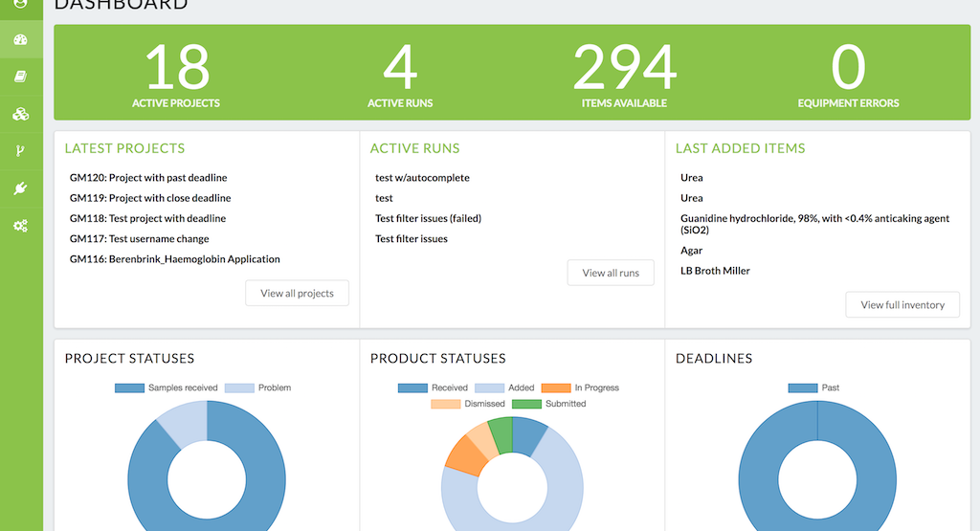Click the Past legend color swatch
The image size is (980, 531).
coord(802,387)
